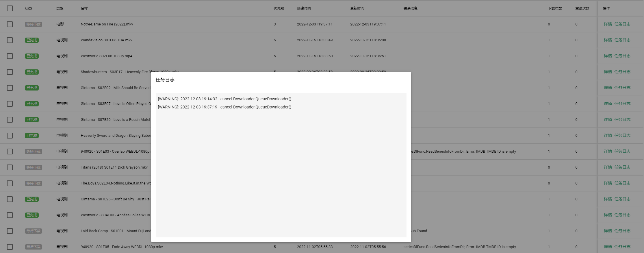Screen dimensions: 644x253
Task: Open 任务日志 for WandaVision S01E06
Action: pyautogui.click(x=622, y=40)
